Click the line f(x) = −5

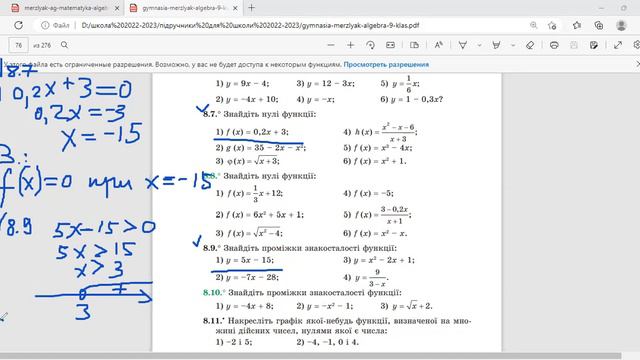point(368,193)
